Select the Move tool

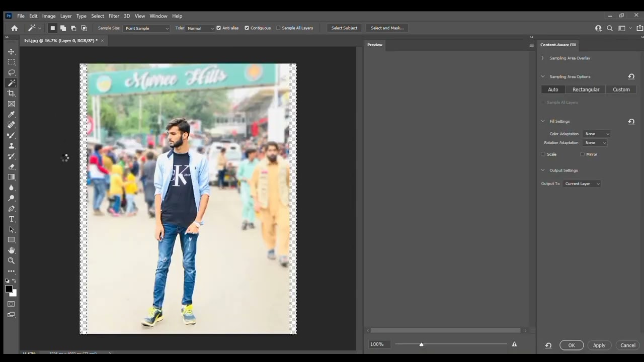(x=11, y=51)
